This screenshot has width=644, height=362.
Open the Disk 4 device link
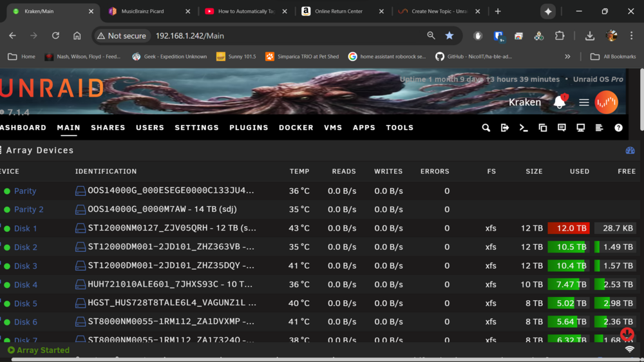26,285
